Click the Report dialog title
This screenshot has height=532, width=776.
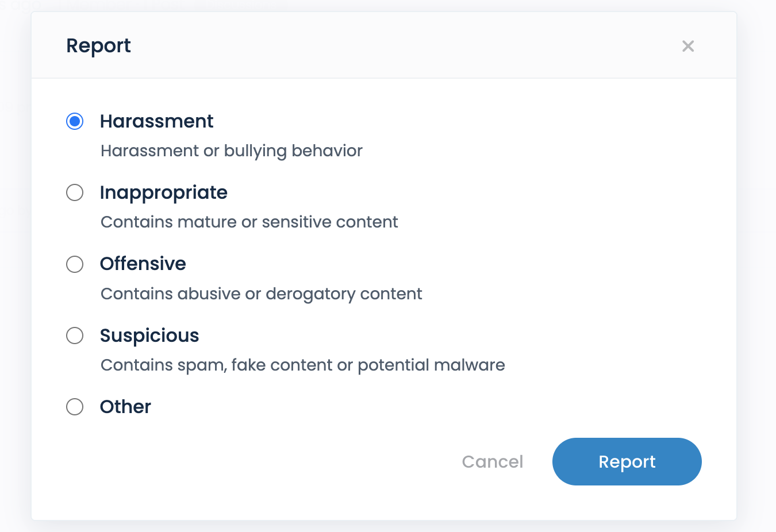pyautogui.click(x=98, y=45)
